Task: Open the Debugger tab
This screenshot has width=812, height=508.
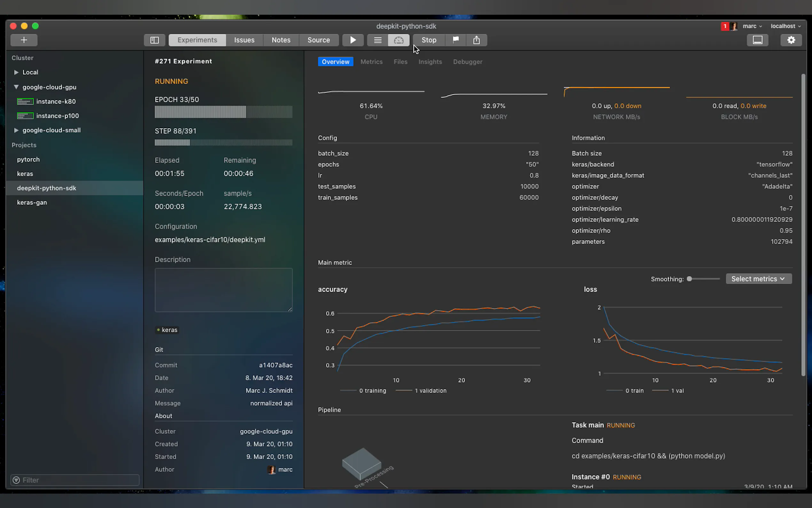Action: [x=467, y=62]
